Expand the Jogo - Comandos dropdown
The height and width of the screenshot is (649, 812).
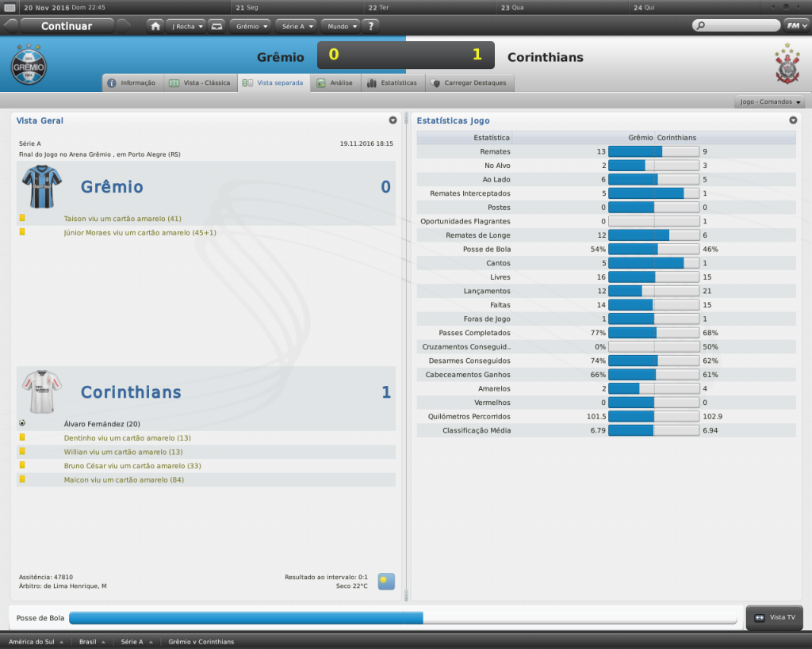click(x=770, y=102)
